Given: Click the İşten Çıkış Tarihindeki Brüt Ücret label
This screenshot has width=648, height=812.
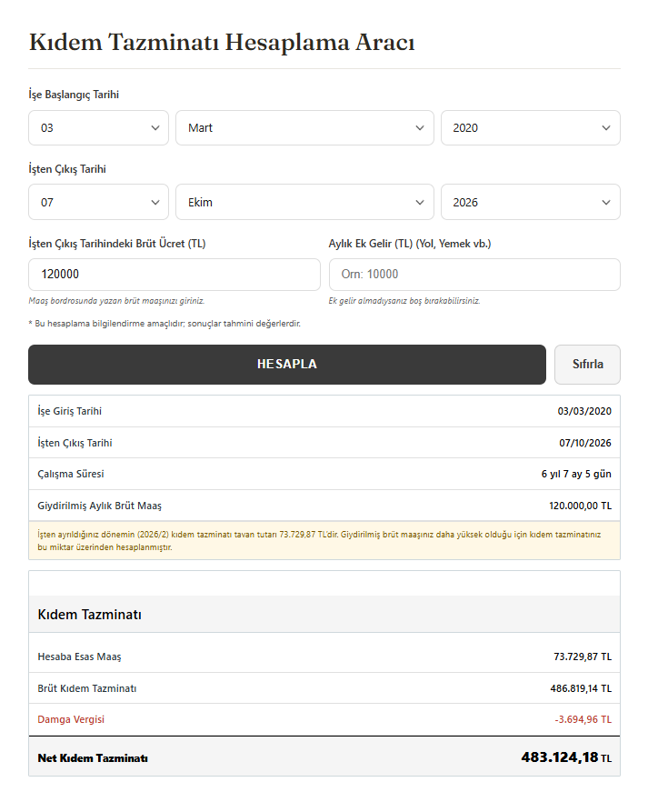Looking at the screenshot, I should click(x=117, y=244).
